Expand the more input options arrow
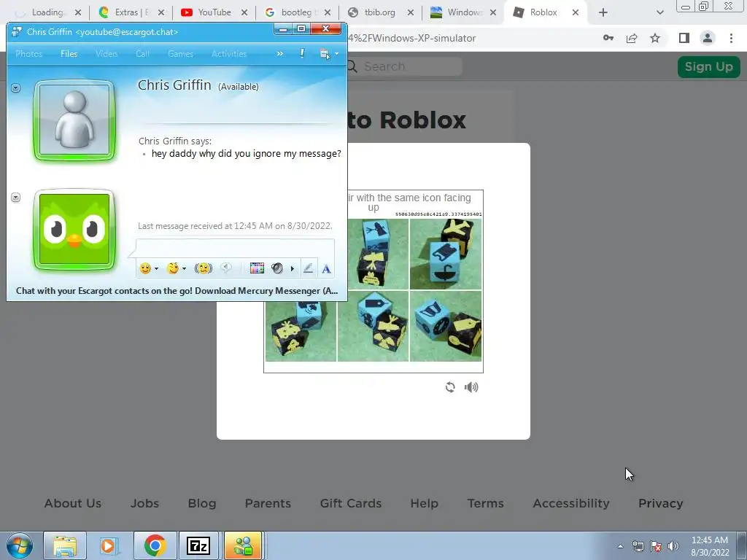The width and height of the screenshot is (747, 560). tap(292, 269)
